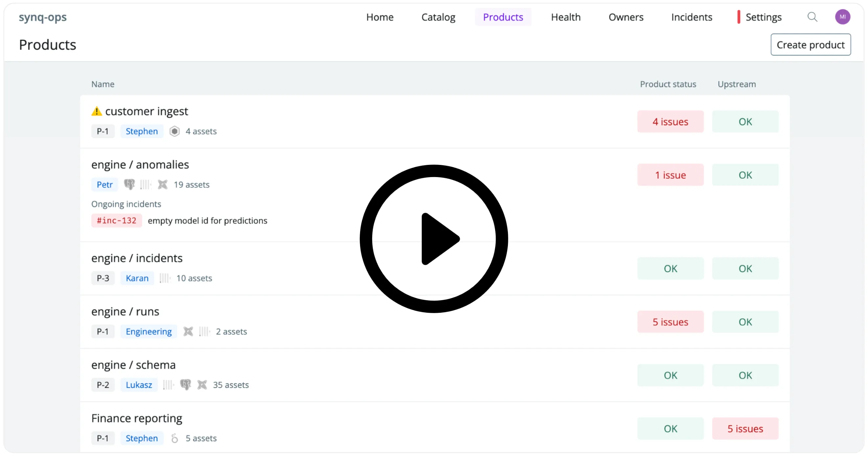Screen dimensions: 868x456
Task: Click the Lukasz owner tag
Action: tap(139, 385)
